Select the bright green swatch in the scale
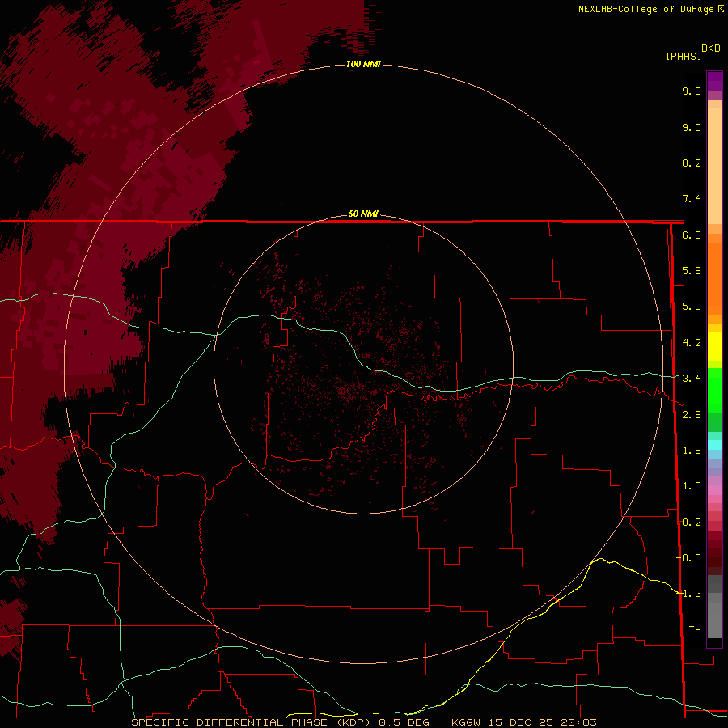This screenshot has width=728, height=728. pyautogui.click(x=714, y=390)
